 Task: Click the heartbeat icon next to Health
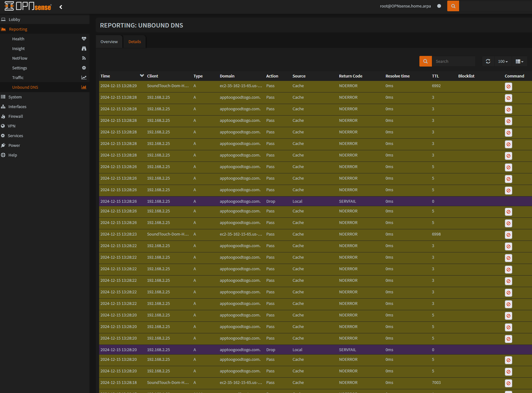point(84,39)
